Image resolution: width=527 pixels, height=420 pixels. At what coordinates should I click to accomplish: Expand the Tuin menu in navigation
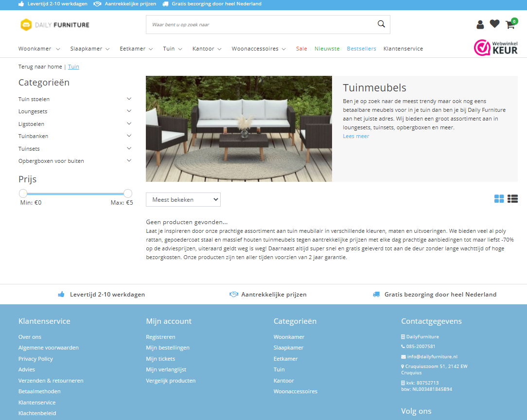[173, 49]
